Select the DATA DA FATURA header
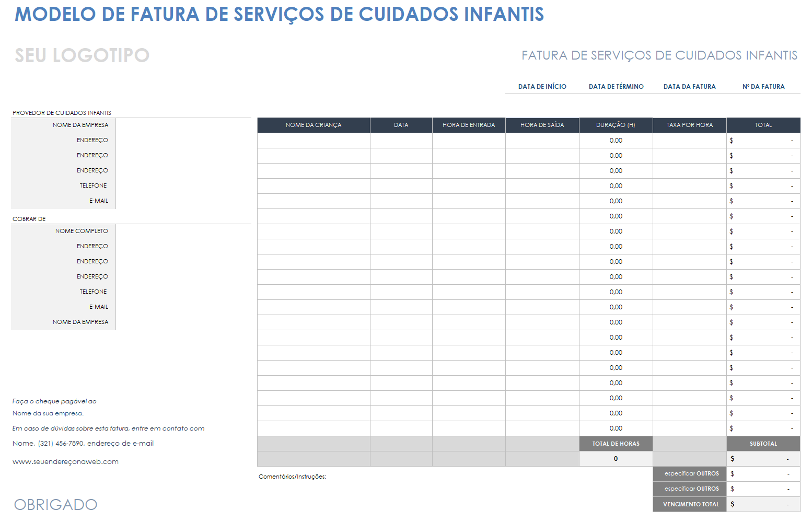Viewport: 812px width, 522px height. [x=689, y=87]
